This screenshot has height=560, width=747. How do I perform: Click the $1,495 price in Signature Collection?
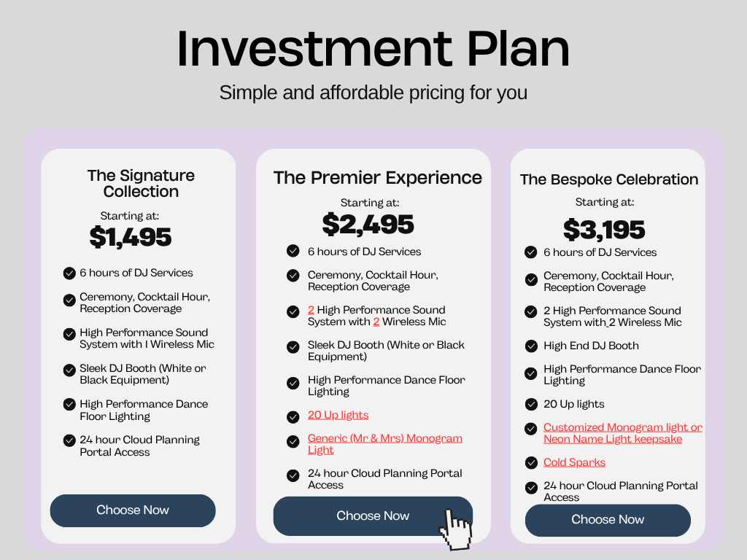[131, 237]
